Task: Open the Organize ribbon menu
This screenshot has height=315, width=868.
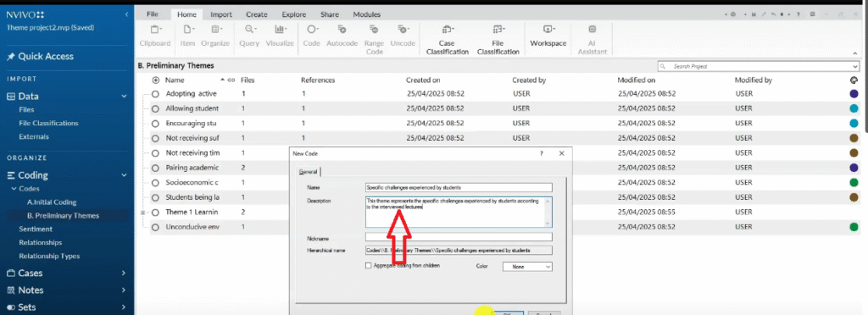Action: click(215, 35)
